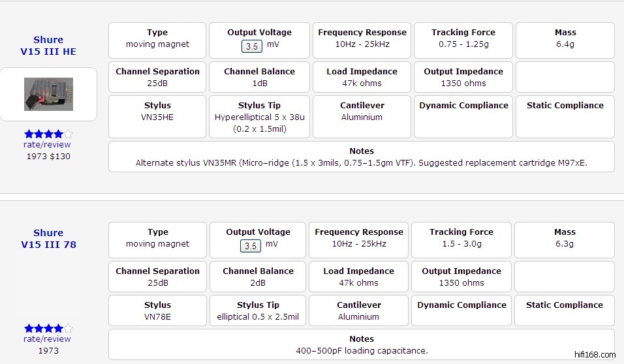
Task: Click the second rating star for V15 III 78
Action: tap(39, 328)
